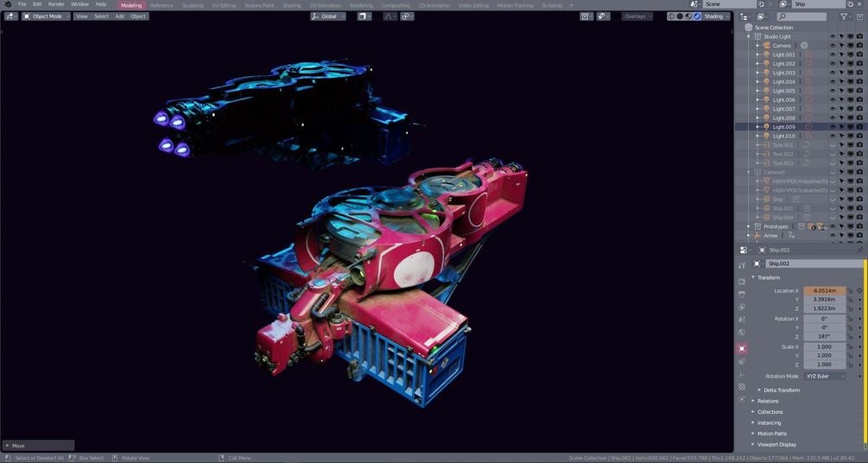
Task: Open the Render menu
Action: point(56,4)
